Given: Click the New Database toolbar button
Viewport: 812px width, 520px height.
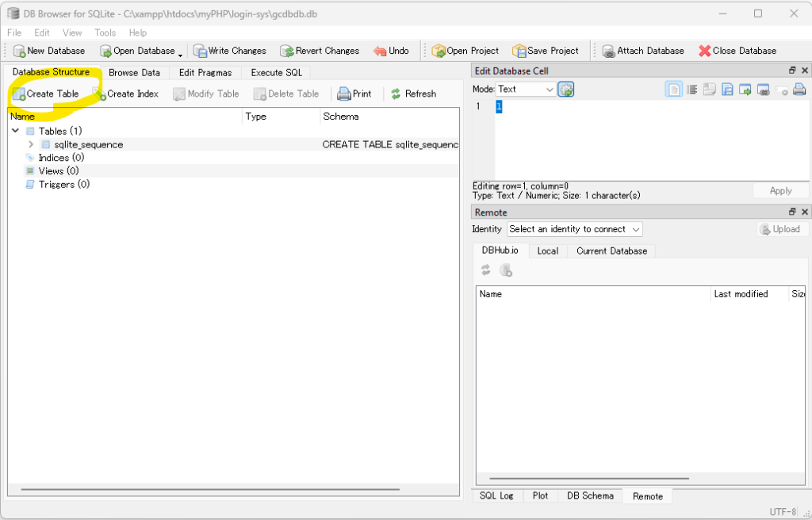Looking at the screenshot, I should click(x=48, y=51).
